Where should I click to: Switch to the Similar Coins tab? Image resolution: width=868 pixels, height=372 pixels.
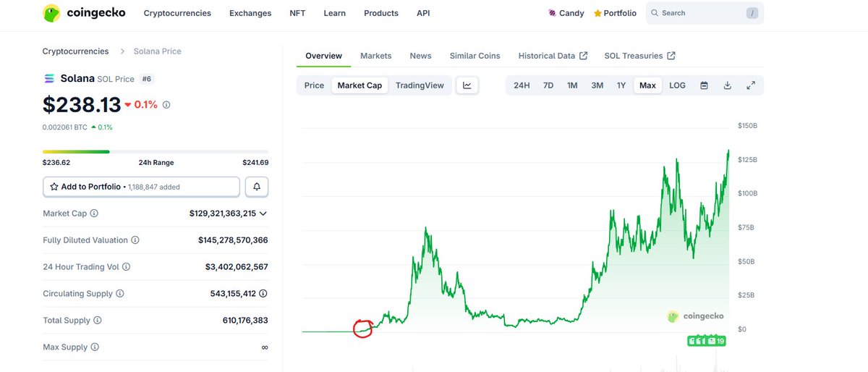475,56
